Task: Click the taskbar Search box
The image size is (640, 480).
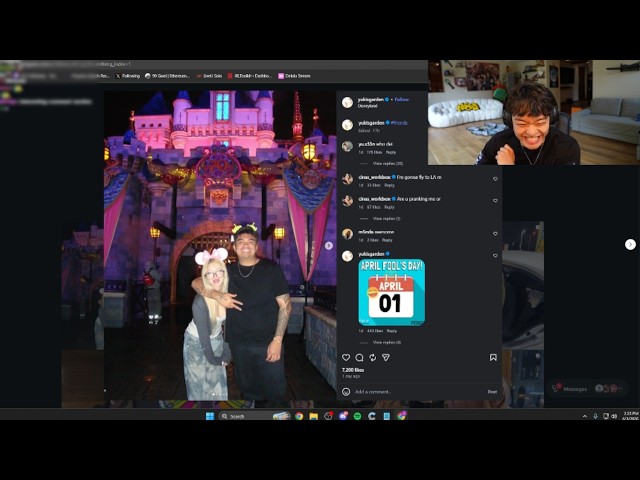Action: click(255, 416)
